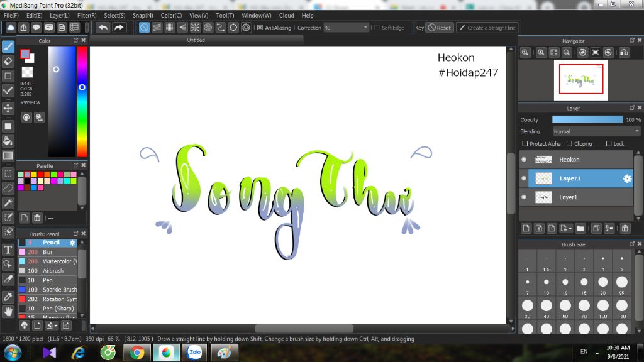This screenshot has height=362, width=644.
Task: Click the Undo arrow in toolbar
Action: 103,28
